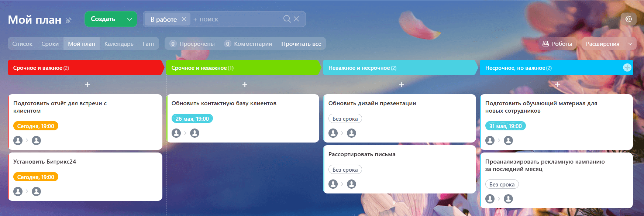
Task: Expand the Создать button dropdown arrow
Action: [130, 19]
